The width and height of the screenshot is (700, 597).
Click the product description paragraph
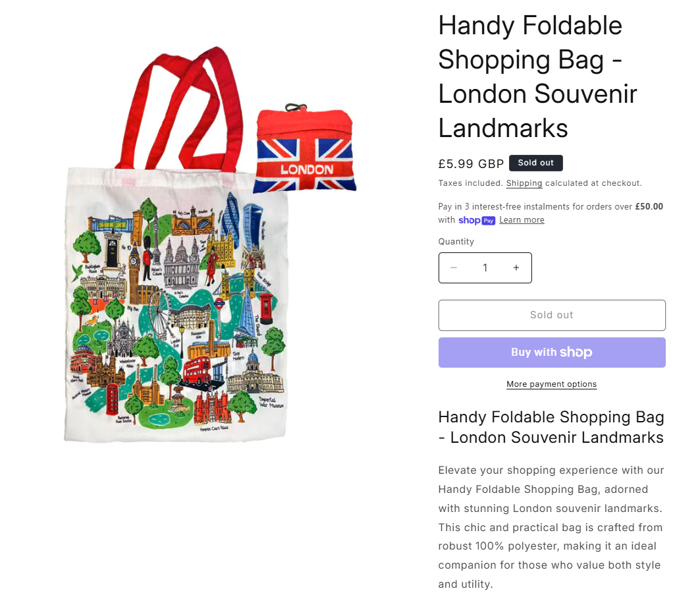pos(551,527)
